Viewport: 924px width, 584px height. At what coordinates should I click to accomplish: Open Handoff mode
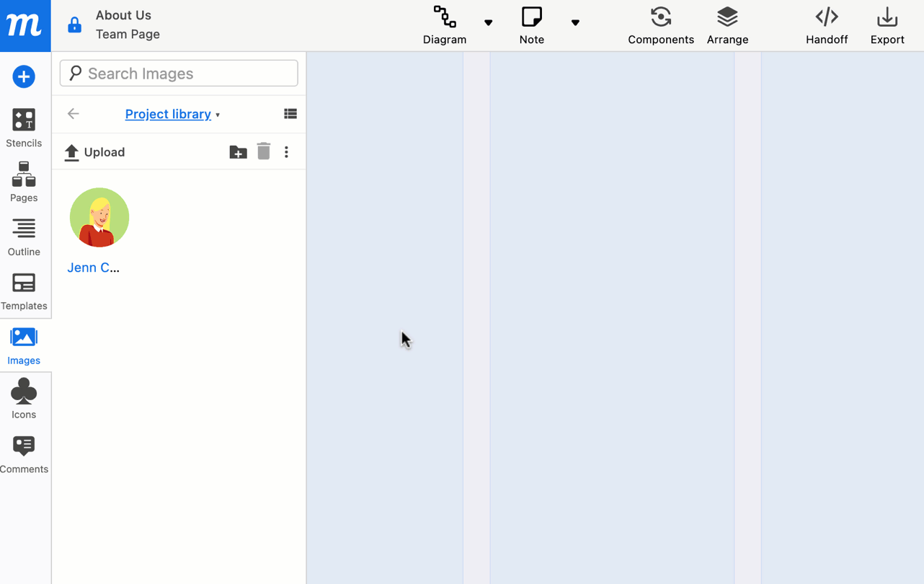(826, 25)
